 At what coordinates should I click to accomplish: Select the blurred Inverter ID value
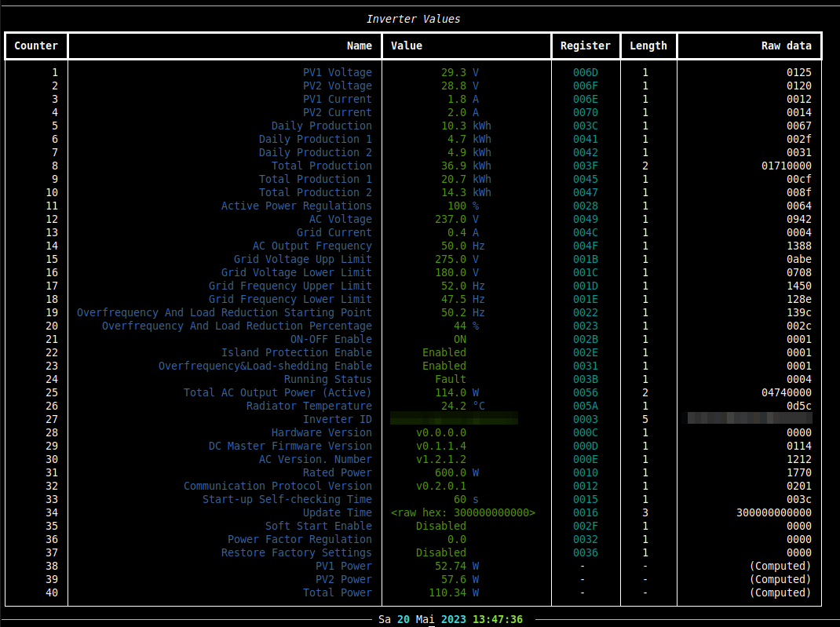coord(454,418)
